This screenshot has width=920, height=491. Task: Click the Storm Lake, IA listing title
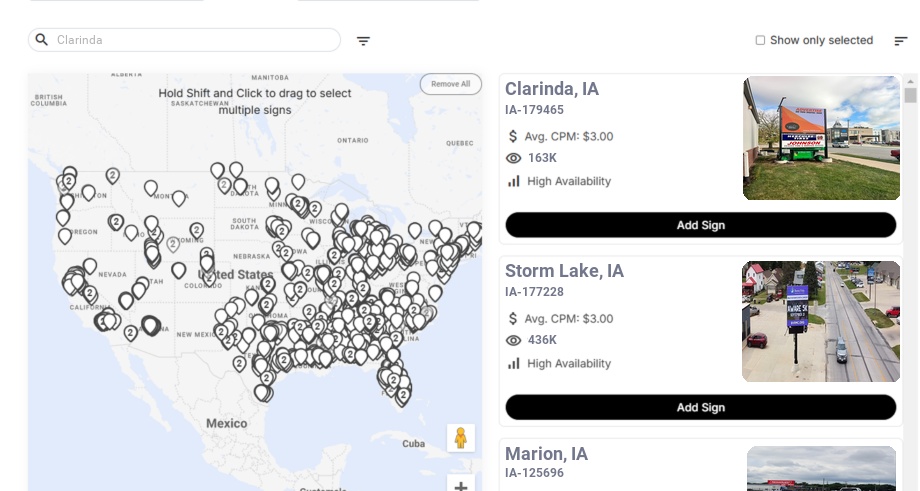(x=564, y=271)
